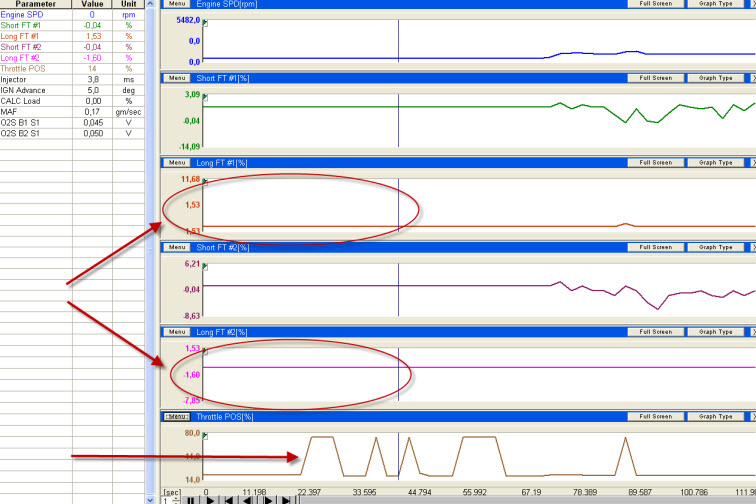Select the MAF parameter row
This screenshot has width=756, height=504.
pyautogui.click(x=35, y=113)
